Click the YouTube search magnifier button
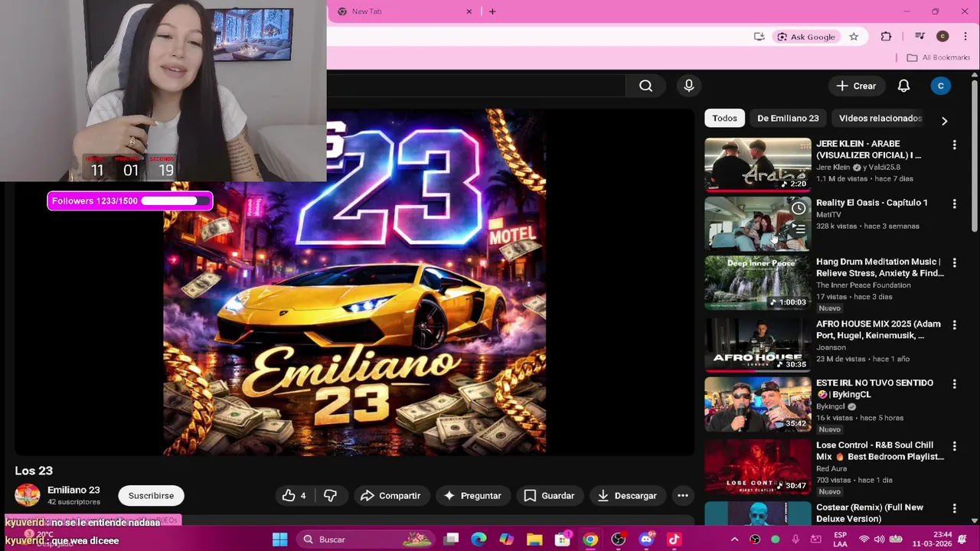Viewport: 980px width, 551px height. [645, 86]
